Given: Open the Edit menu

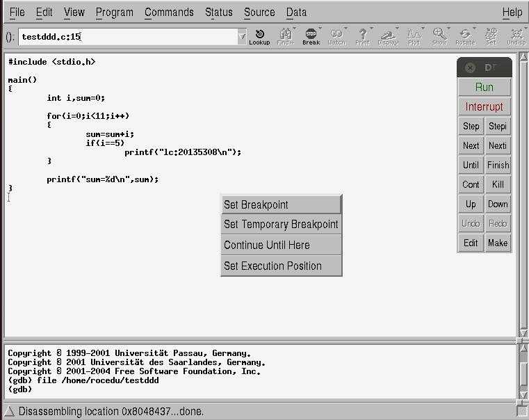Looking at the screenshot, I should coord(44,13).
